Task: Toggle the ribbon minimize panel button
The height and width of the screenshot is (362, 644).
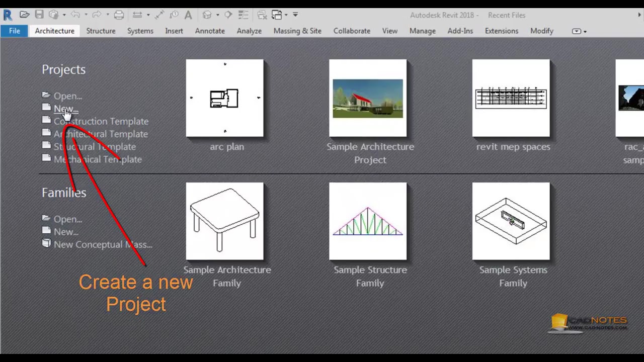Action: point(577,31)
